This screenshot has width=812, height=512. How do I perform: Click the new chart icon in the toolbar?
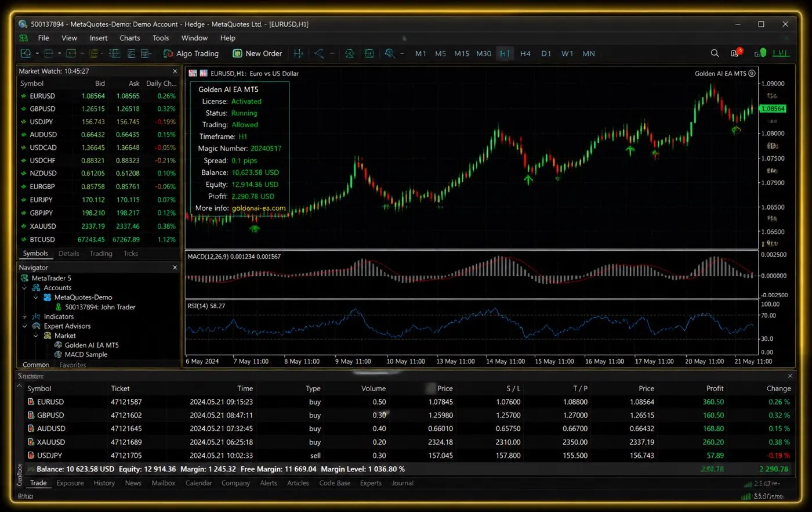point(26,53)
